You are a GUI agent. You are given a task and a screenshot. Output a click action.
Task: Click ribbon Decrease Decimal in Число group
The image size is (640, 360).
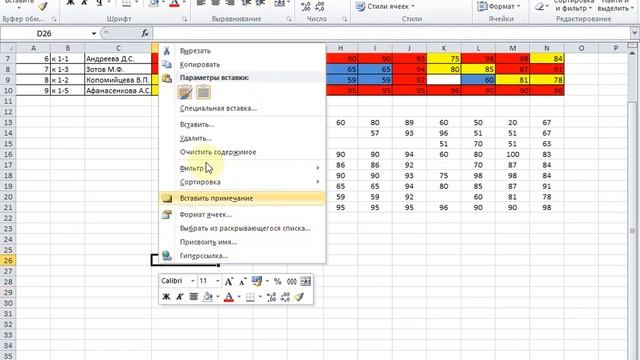click(320, 6)
